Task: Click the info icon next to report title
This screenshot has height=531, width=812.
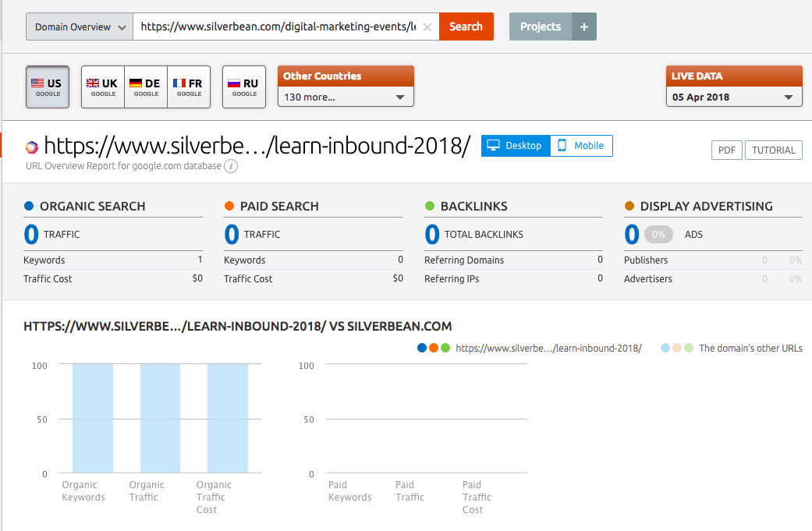Action: (x=231, y=166)
